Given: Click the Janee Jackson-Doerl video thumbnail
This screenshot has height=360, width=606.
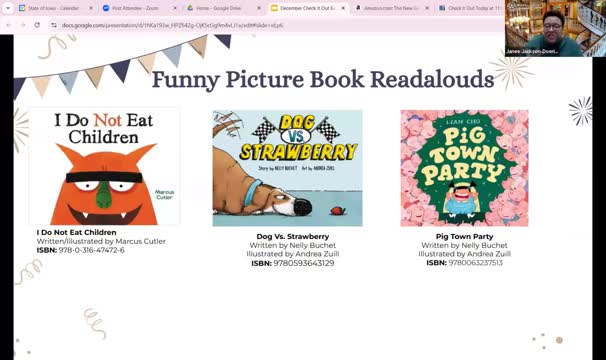Looking at the screenshot, I should [x=555, y=29].
